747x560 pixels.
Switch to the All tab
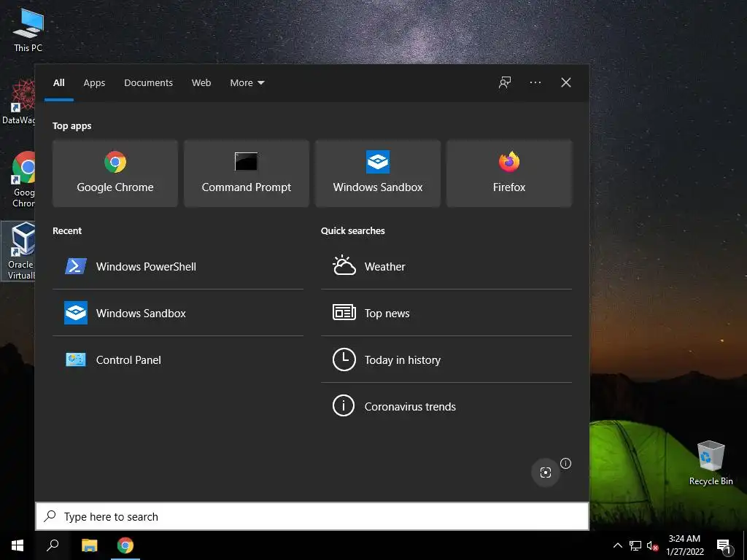(x=59, y=82)
